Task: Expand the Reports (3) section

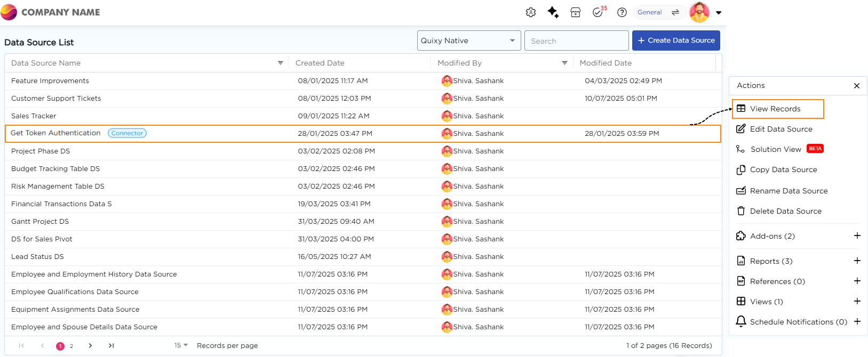Action: click(857, 261)
